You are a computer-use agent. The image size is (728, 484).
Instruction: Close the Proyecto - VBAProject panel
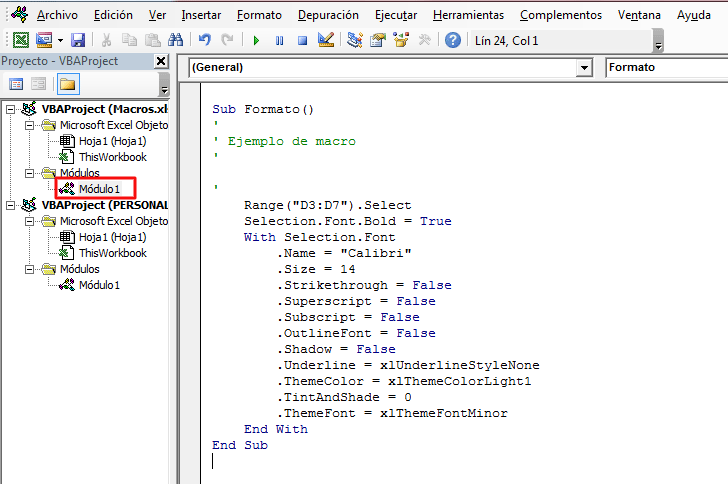161,61
